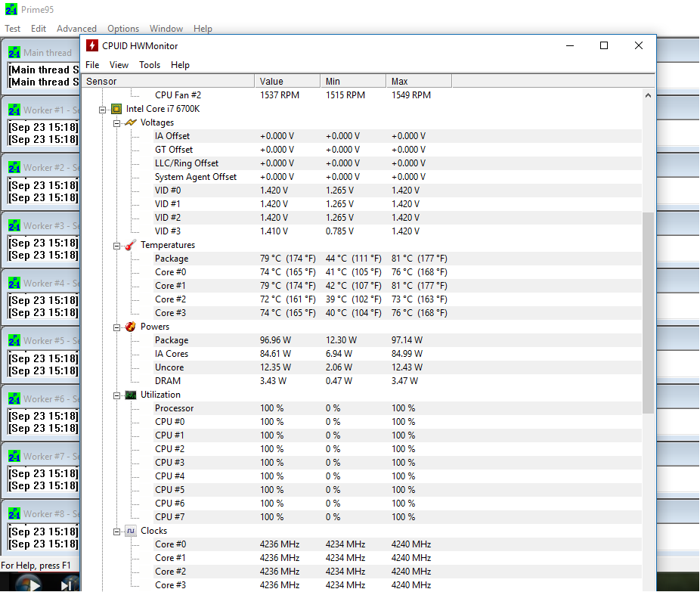The width and height of the screenshot is (700, 592).
Task: Click the Prime95 Worker #6 window icon
Action: (14, 399)
